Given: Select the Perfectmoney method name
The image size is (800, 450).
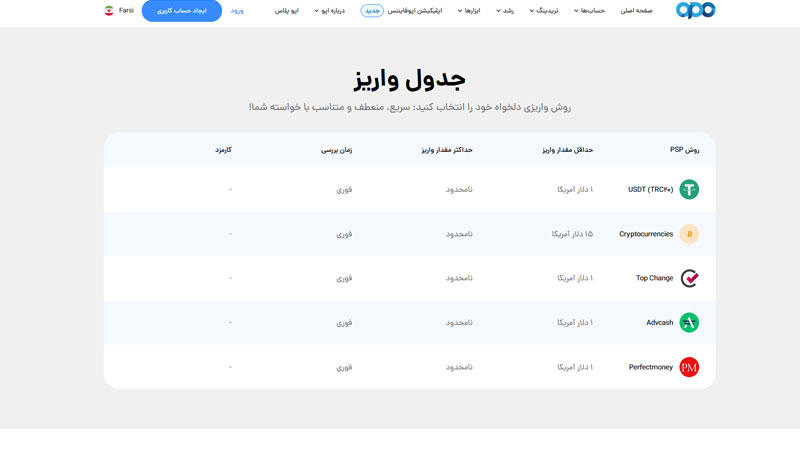Looking at the screenshot, I should (x=651, y=367).
